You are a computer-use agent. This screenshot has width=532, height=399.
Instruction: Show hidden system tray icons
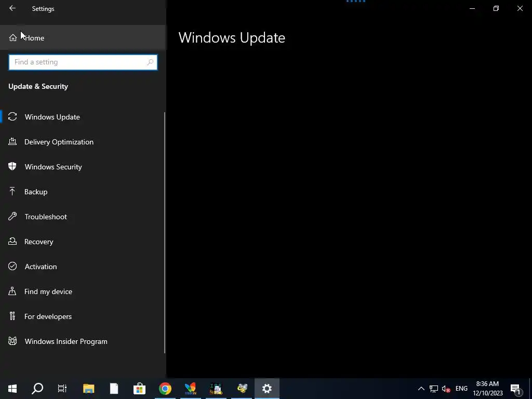[421, 389]
